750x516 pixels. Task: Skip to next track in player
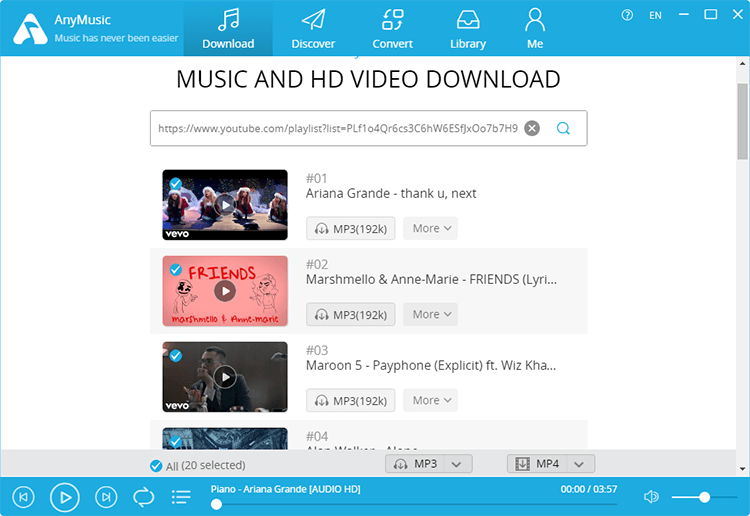[x=106, y=497]
